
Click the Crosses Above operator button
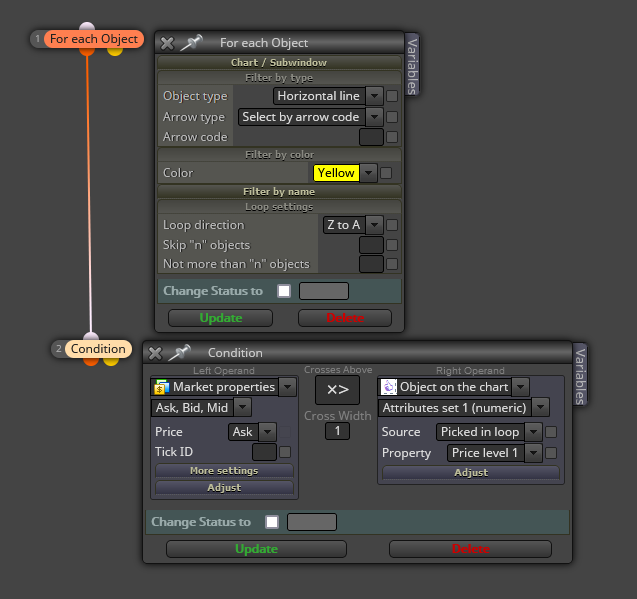(338, 390)
